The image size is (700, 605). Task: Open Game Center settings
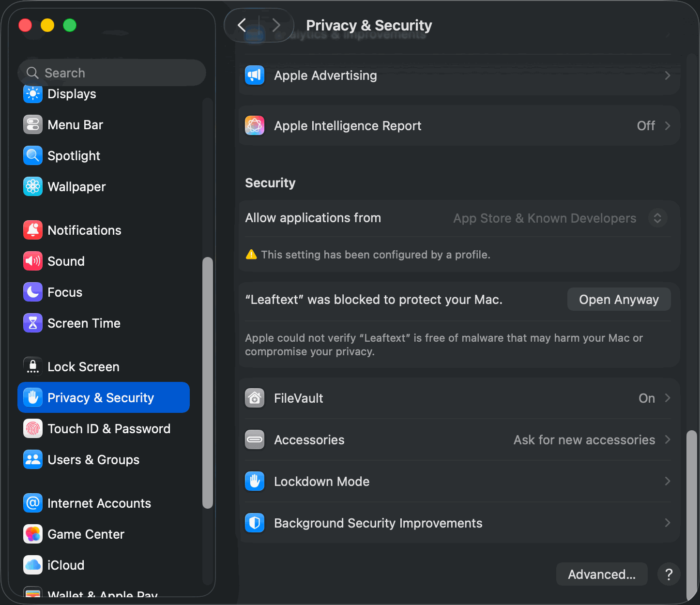104,534
